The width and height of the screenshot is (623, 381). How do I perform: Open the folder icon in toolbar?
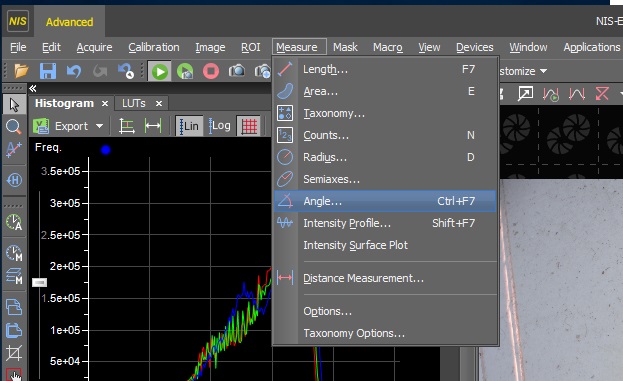(21, 72)
